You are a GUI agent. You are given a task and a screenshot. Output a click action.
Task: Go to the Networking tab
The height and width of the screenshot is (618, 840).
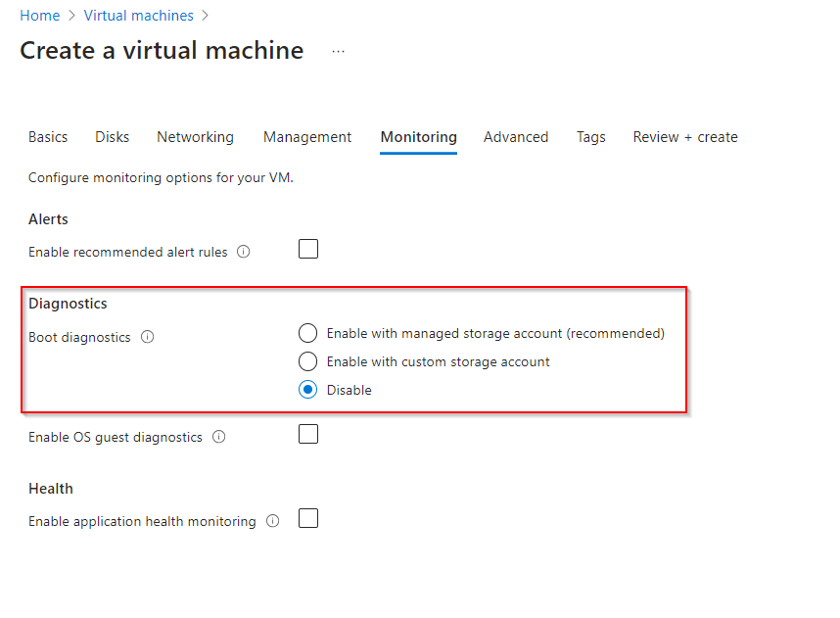(195, 137)
